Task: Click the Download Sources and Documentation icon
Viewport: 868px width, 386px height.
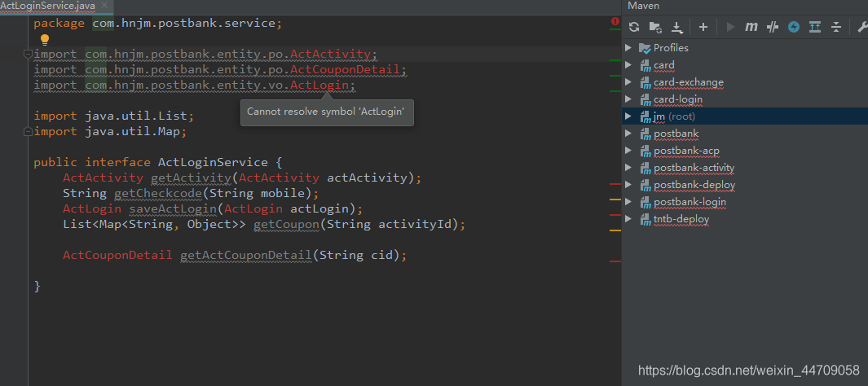Action: [676, 27]
